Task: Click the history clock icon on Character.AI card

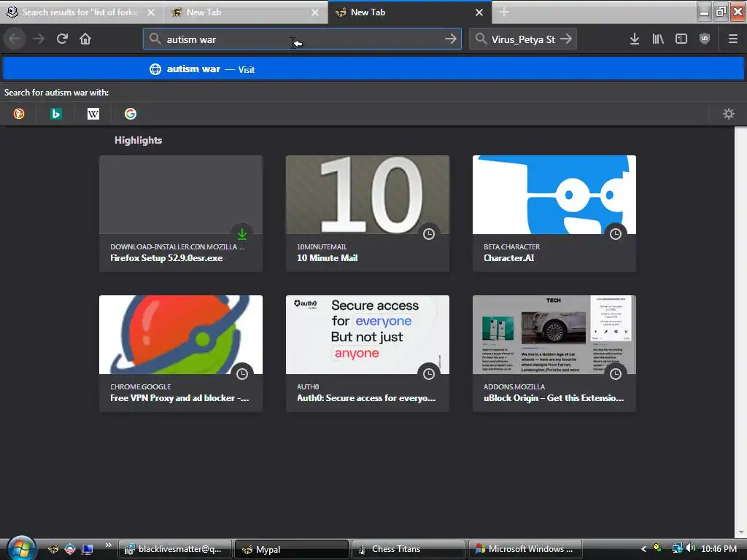Action: pyautogui.click(x=616, y=234)
